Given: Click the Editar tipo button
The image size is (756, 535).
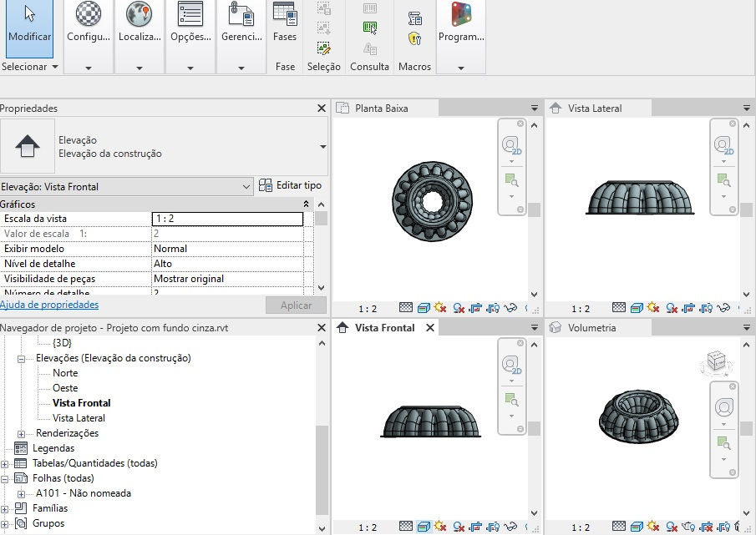Looking at the screenshot, I should 290,185.
